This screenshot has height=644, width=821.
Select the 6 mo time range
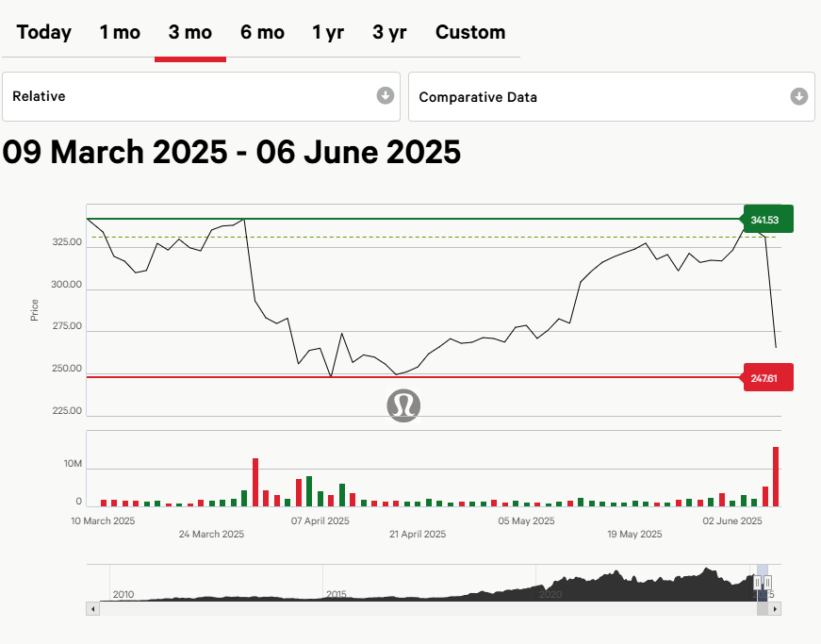261,32
